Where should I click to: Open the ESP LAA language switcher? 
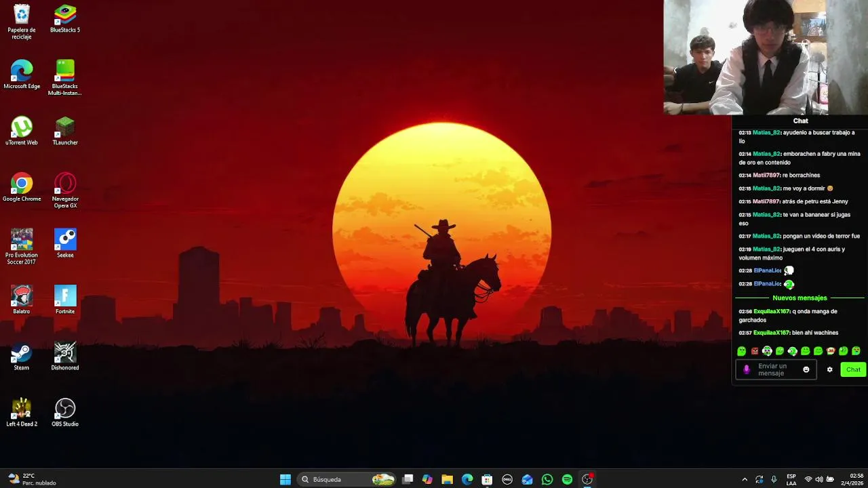(791, 480)
